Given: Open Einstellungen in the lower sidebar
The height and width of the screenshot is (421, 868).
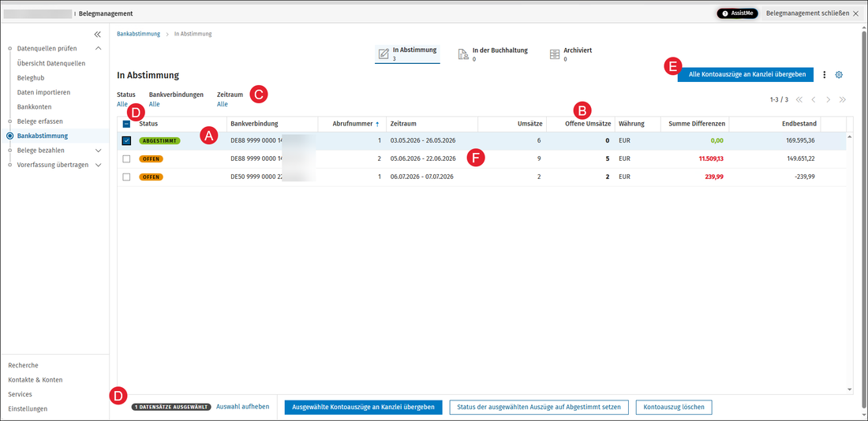Looking at the screenshot, I should (x=28, y=409).
